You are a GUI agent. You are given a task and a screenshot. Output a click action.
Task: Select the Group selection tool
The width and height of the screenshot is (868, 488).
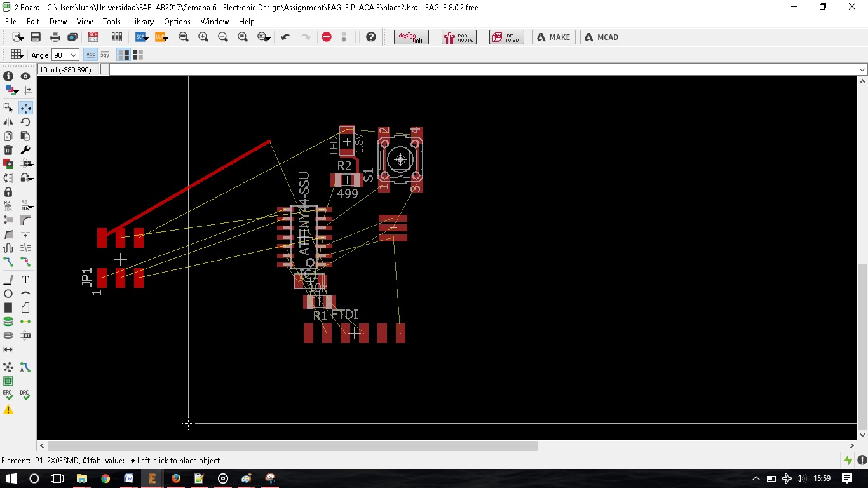(8, 107)
